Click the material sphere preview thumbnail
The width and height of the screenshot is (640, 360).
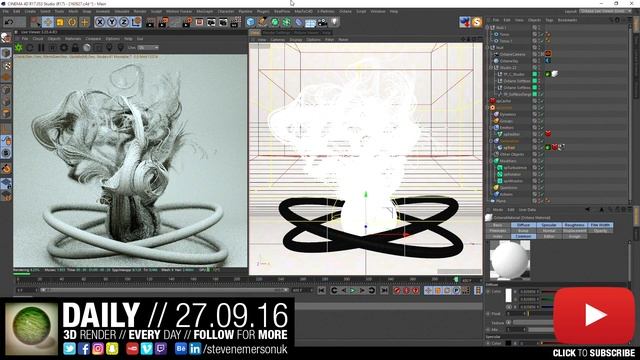click(510, 259)
